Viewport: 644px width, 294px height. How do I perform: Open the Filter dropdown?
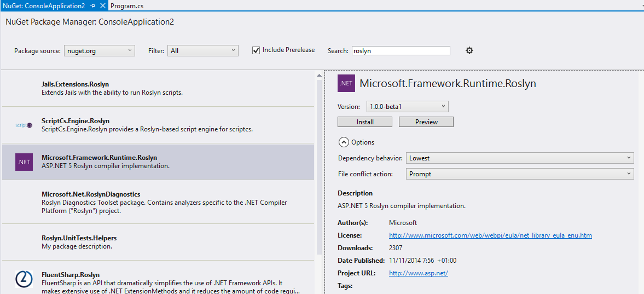tap(202, 50)
